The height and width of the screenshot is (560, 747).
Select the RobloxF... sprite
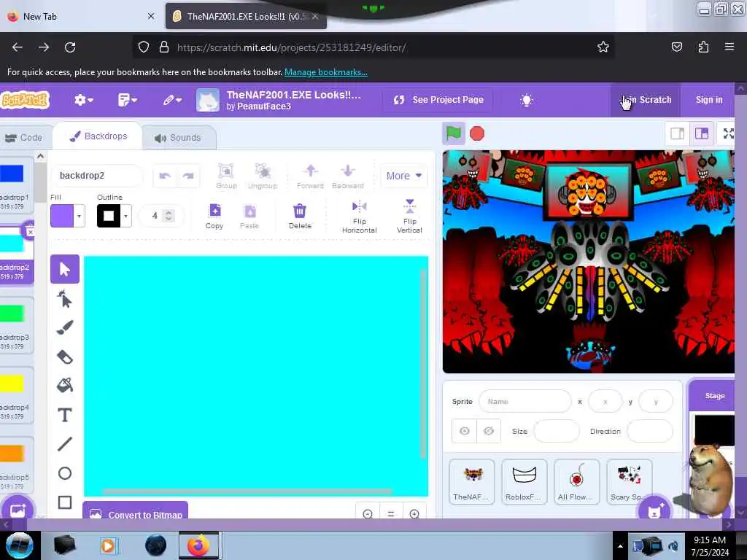[524, 481]
